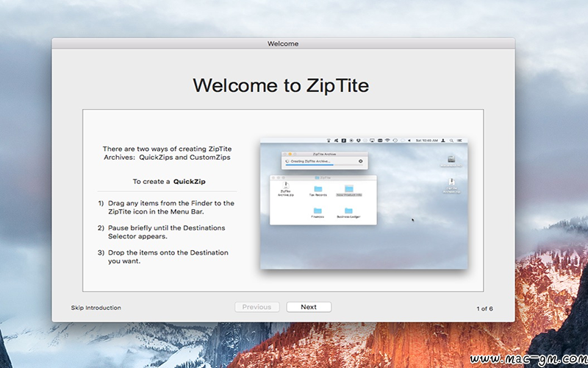Click the cancel icon in the illustrated ZipTite Archive progress window
This screenshot has height=368, width=588.
coord(360,161)
